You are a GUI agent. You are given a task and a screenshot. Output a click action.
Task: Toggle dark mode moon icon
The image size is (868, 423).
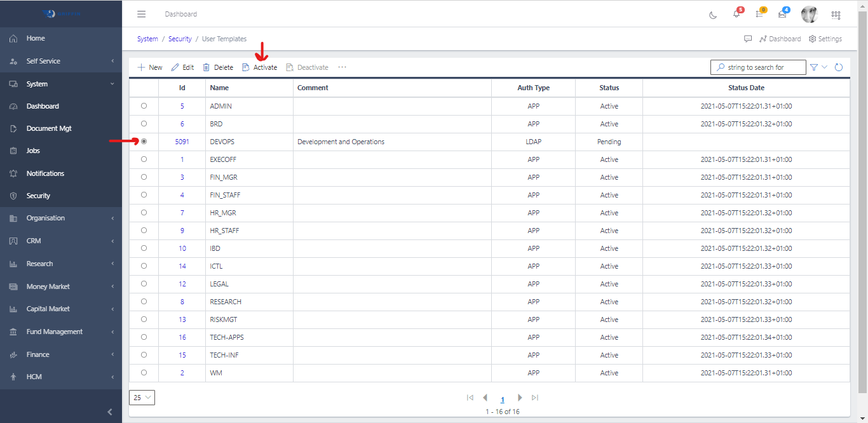pyautogui.click(x=713, y=15)
